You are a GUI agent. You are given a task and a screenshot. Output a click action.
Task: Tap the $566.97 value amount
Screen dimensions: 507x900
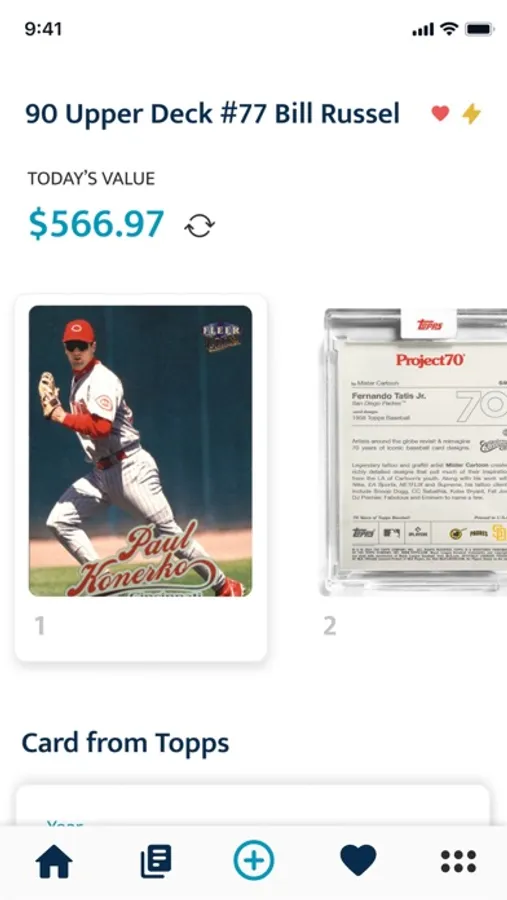pos(96,224)
